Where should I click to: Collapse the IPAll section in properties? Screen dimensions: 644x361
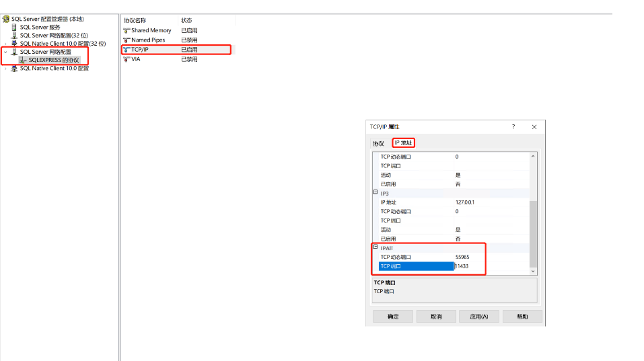coord(376,247)
